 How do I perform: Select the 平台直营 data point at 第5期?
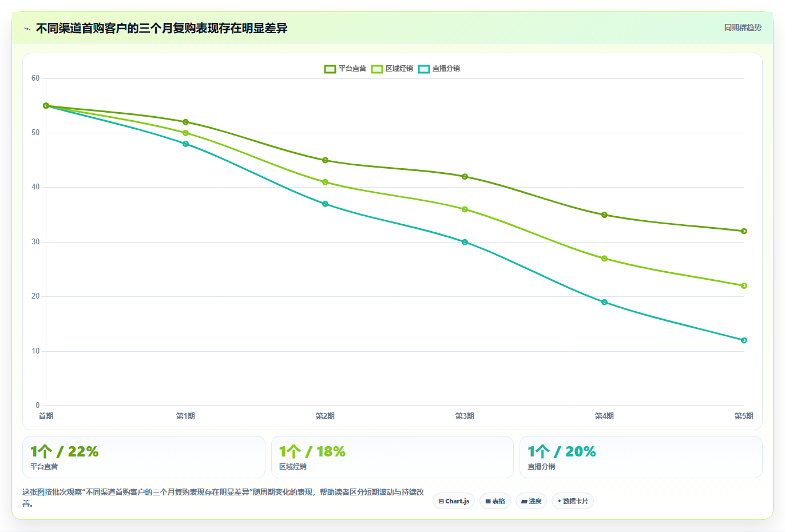[744, 231]
